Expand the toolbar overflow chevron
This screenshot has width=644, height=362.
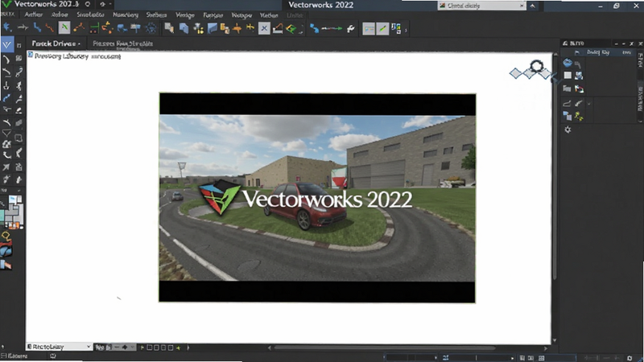pyautogui.click(x=407, y=30)
